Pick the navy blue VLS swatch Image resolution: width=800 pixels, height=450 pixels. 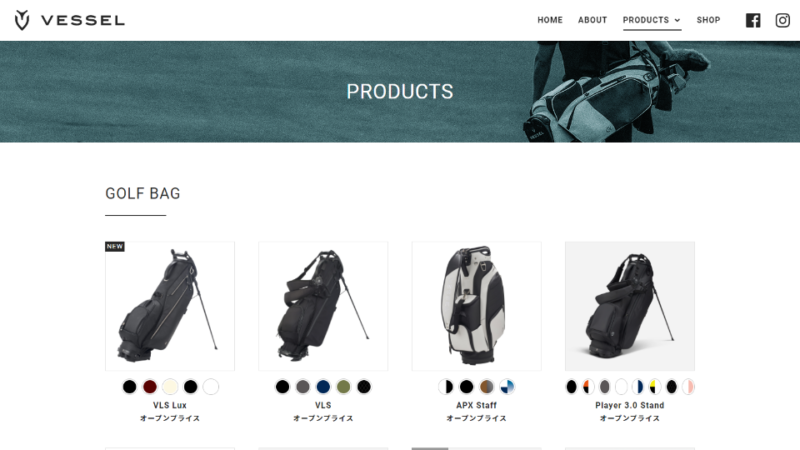[323, 387]
